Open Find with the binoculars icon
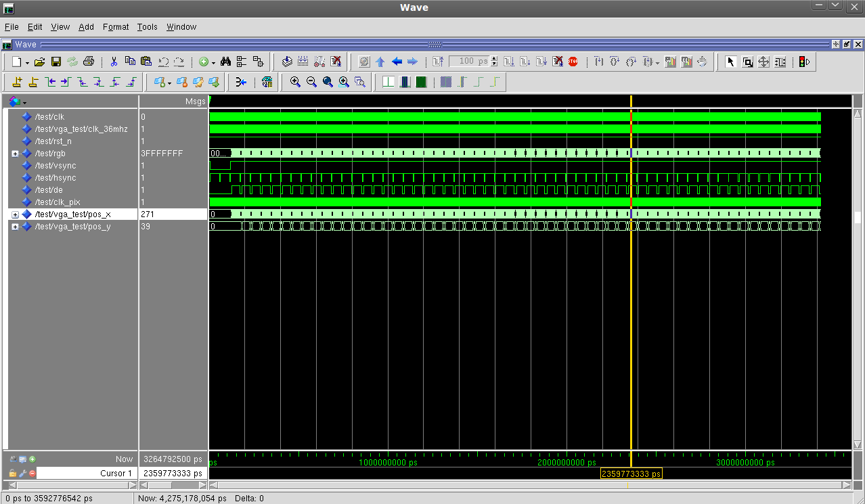 click(225, 62)
